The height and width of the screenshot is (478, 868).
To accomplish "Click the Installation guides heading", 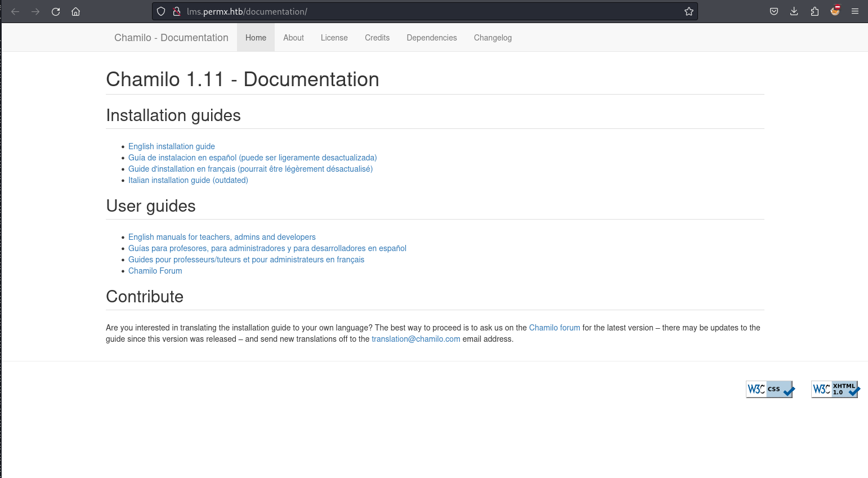I will pyautogui.click(x=173, y=115).
